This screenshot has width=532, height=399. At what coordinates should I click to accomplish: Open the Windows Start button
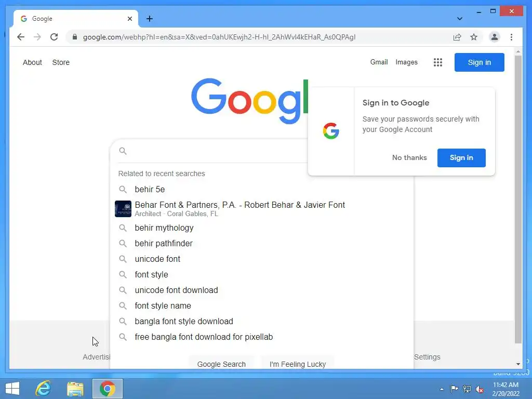click(x=12, y=389)
